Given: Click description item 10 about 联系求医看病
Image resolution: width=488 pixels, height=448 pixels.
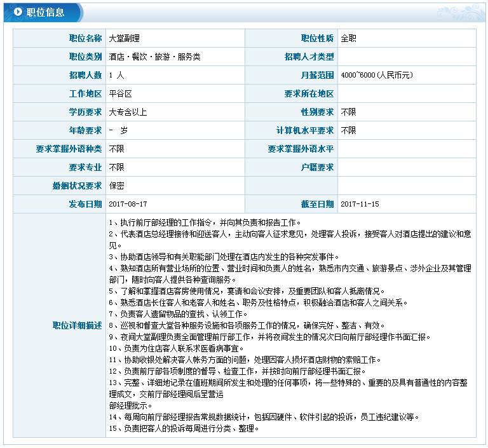Looking at the screenshot, I should pyautogui.click(x=176, y=348).
